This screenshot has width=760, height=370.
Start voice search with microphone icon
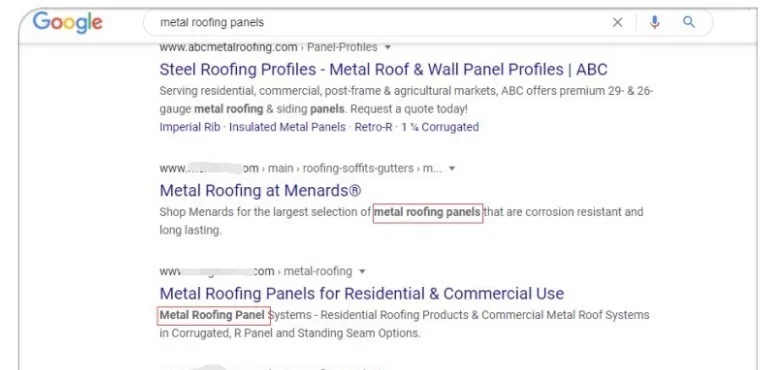coord(655,22)
